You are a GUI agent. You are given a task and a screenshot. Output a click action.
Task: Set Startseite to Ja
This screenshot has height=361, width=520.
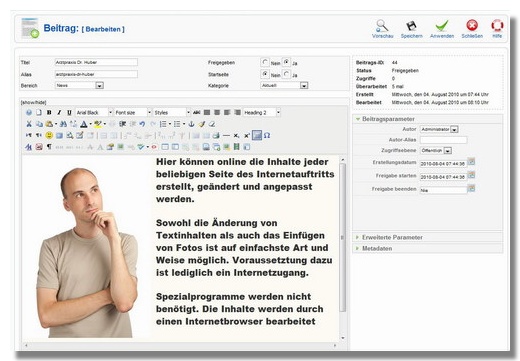286,74
